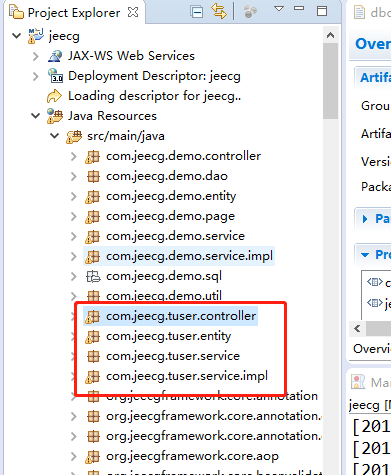The height and width of the screenshot is (475, 391).
Task: Click the Collapse All toolbar icon
Action: click(197, 12)
